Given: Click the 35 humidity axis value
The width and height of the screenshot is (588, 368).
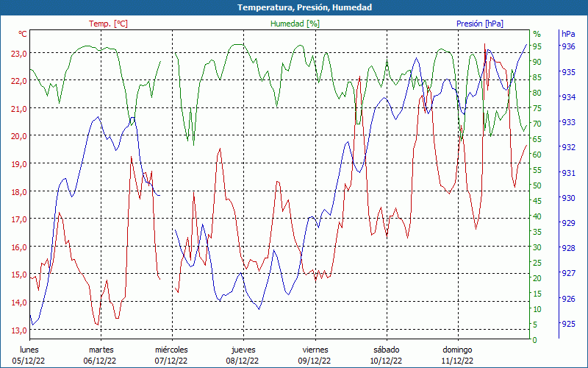Looking at the screenshot, I should [x=537, y=232].
